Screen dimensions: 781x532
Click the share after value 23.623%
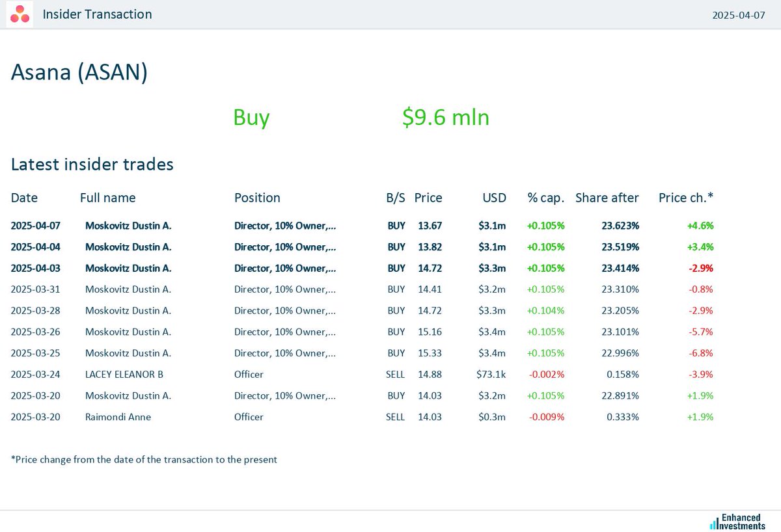click(x=621, y=226)
